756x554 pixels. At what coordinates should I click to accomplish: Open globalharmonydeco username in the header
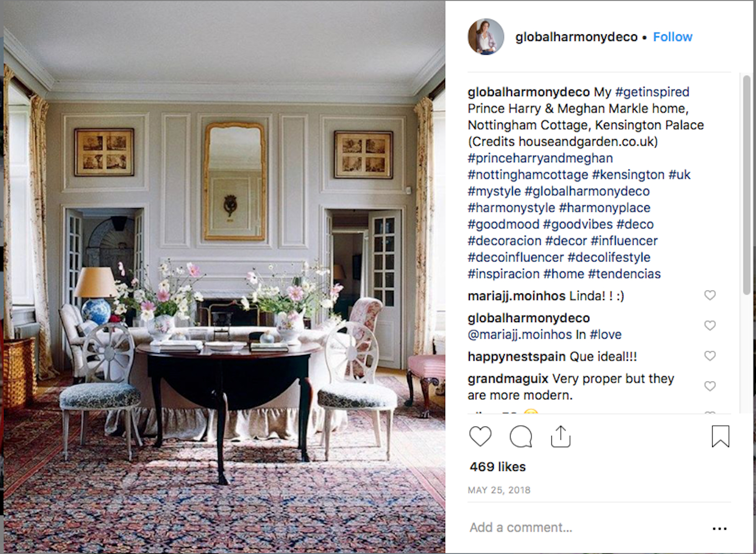(x=576, y=37)
